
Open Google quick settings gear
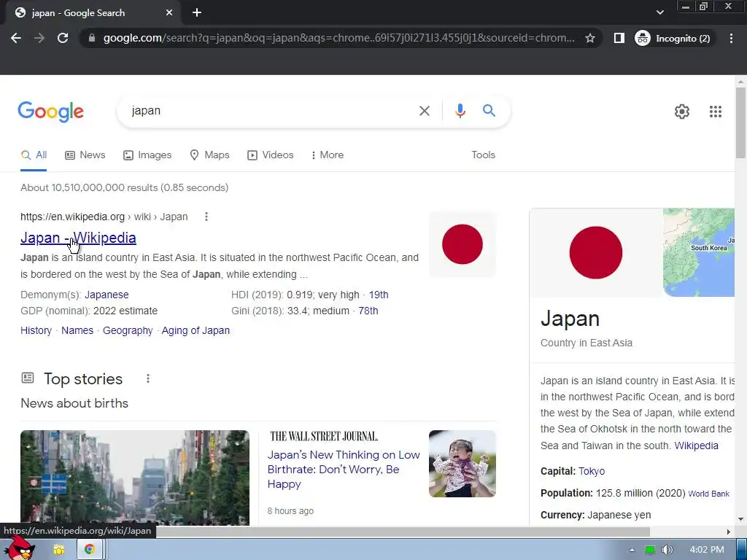click(682, 112)
